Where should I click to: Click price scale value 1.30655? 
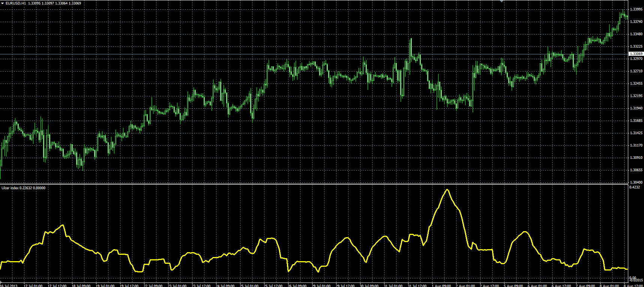pyautogui.click(x=636, y=170)
